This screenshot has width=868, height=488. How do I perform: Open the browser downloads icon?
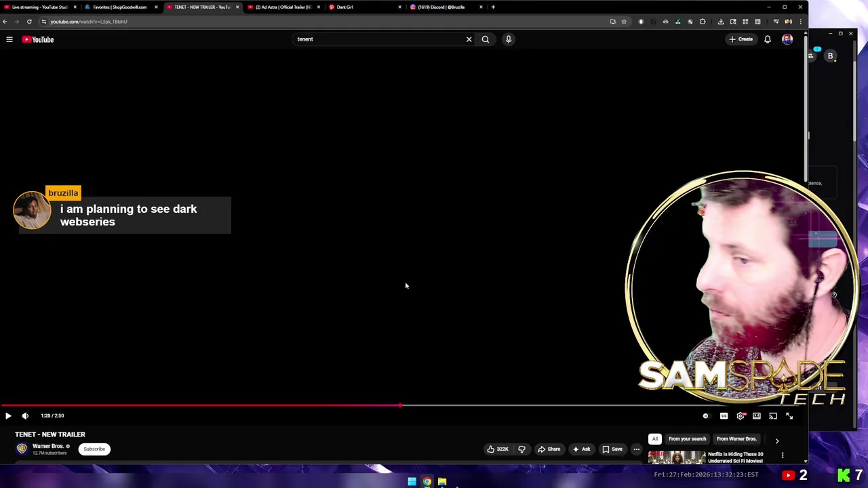[721, 22]
